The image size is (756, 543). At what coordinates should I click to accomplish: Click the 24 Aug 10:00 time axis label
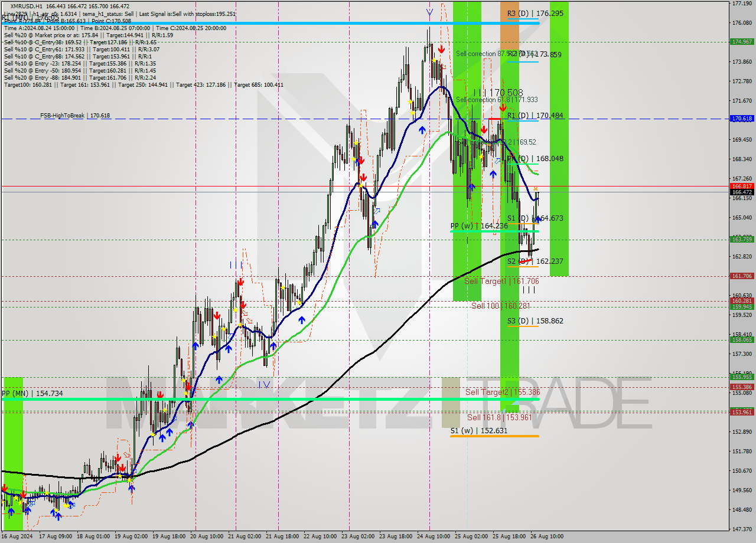pyautogui.click(x=432, y=537)
